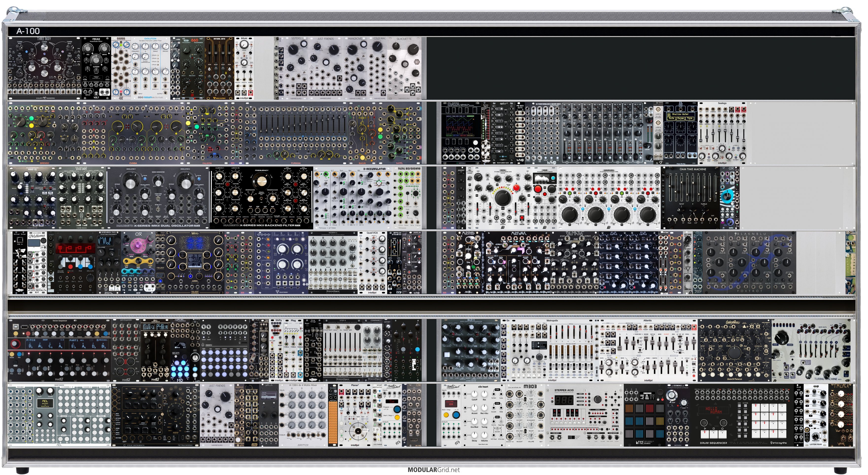Click the Freak manifold filter module
Viewport: 868px width, 475px height.
[x=96, y=68]
